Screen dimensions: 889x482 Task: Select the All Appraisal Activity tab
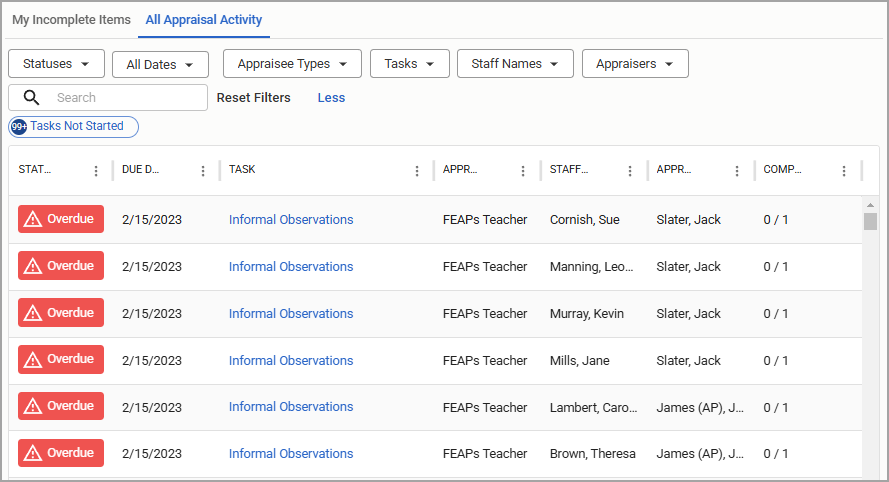(204, 20)
